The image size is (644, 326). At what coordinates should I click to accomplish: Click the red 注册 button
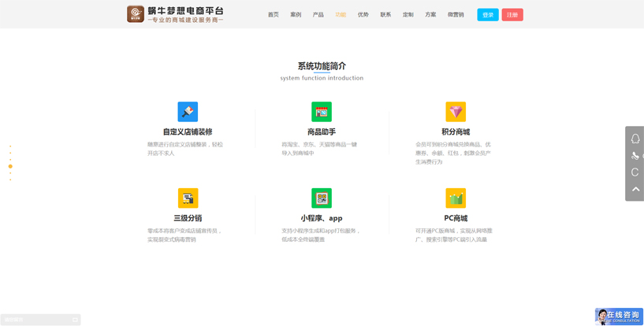512,15
